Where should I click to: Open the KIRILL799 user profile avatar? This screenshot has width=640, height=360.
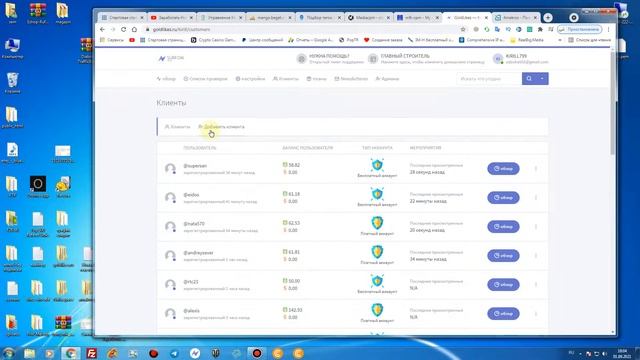coord(498,59)
